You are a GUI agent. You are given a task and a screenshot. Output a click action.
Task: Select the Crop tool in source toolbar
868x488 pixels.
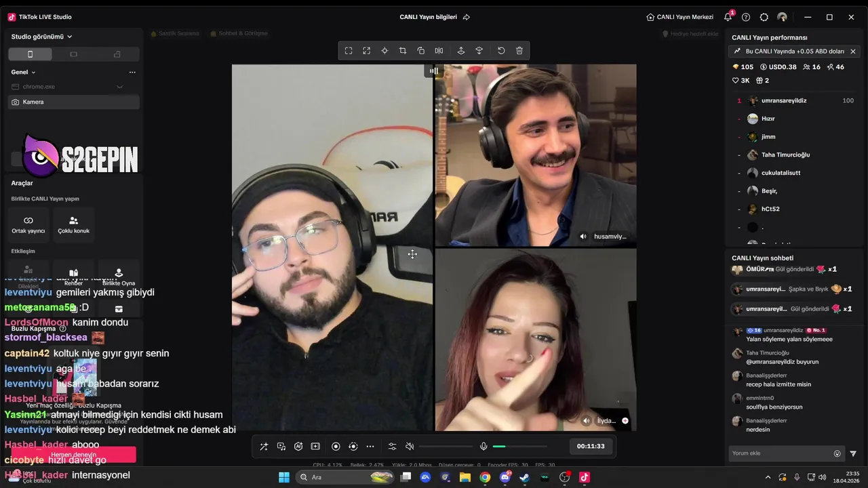coord(403,51)
